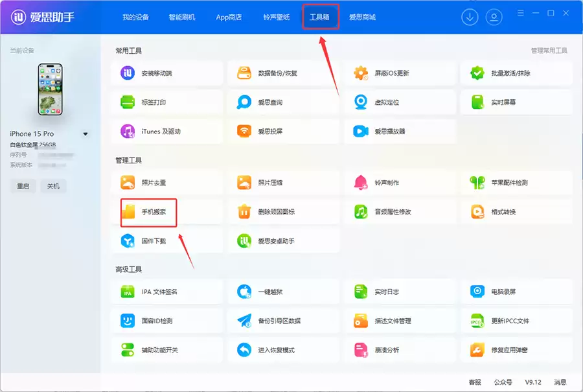Open 格式转换 format converter
The width and height of the screenshot is (583, 392).
(516, 212)
